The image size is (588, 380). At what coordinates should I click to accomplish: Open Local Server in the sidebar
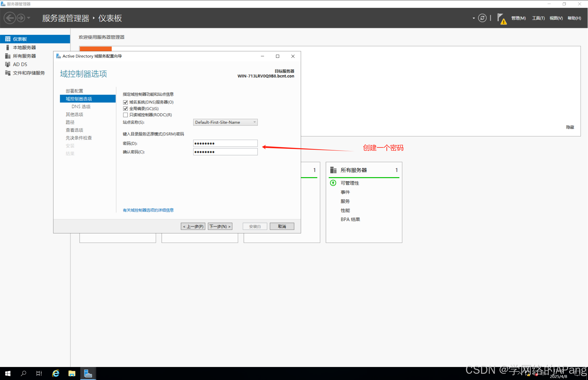[x=24, y=47]
